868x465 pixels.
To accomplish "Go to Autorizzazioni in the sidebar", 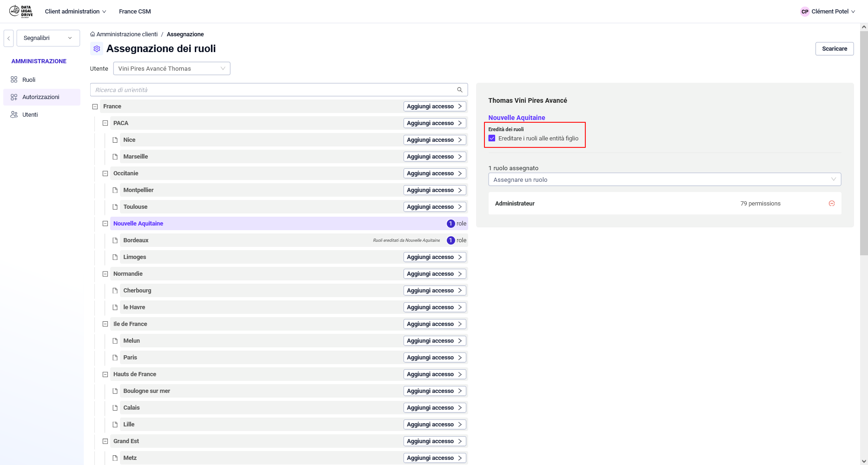I will pos(42,97).
